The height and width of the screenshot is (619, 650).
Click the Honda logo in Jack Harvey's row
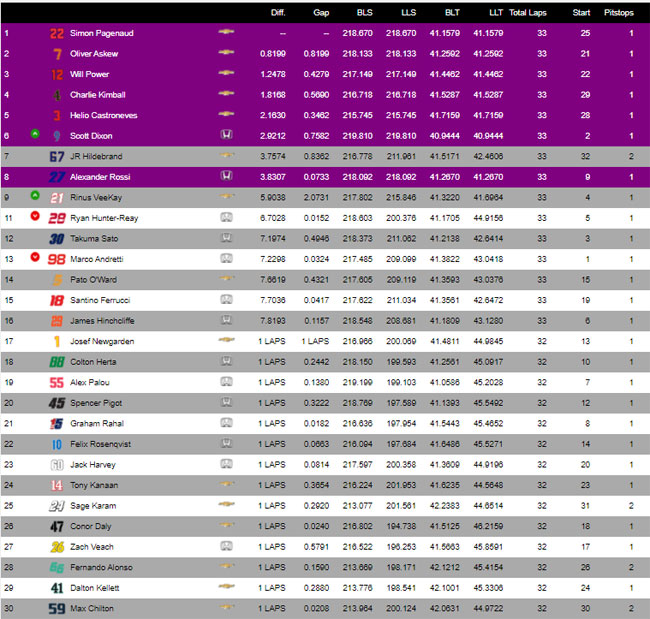click(226, 463)
